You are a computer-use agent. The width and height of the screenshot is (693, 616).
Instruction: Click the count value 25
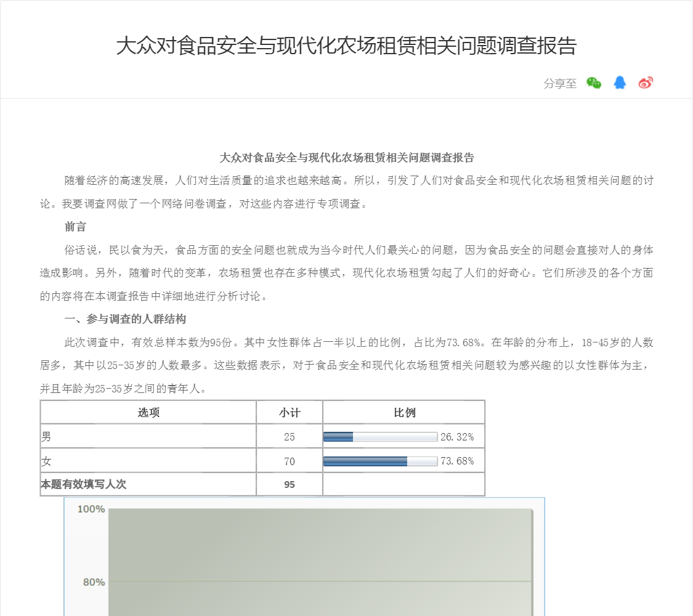coord(290,437)
